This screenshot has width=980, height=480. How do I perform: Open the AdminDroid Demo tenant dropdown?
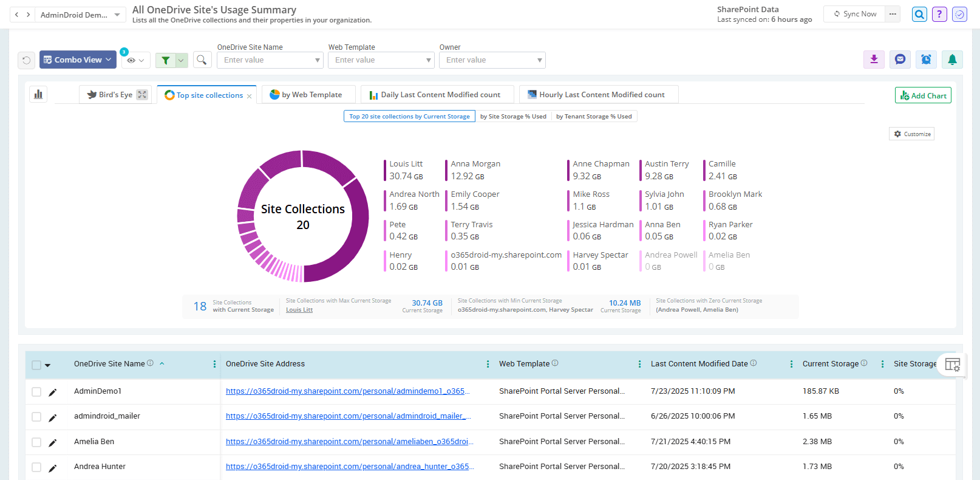(80, 15)
